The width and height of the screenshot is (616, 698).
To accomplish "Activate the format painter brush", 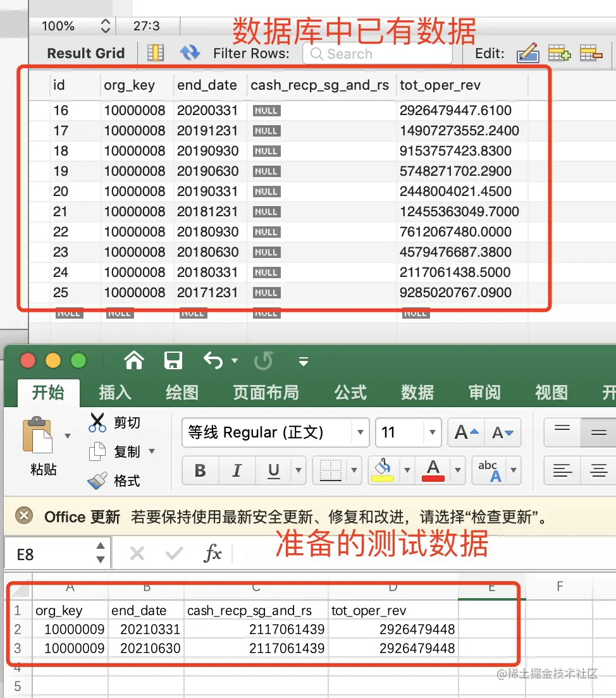I will click(x=97, y=481).
